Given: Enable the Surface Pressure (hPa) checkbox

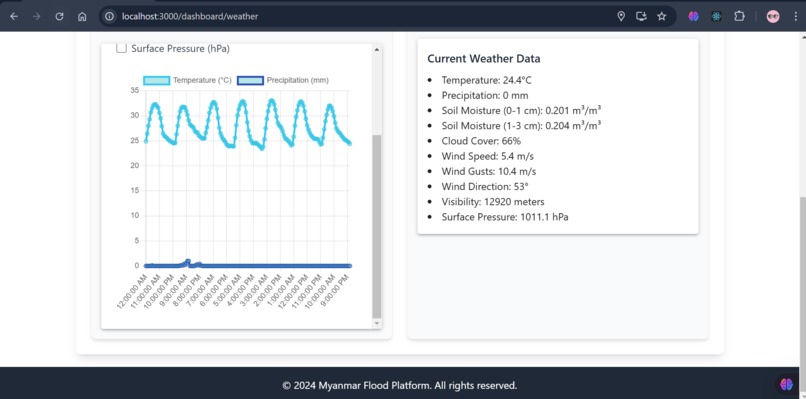Looking at the screenshot, I should pyautogui.click(x=121, y=49).
